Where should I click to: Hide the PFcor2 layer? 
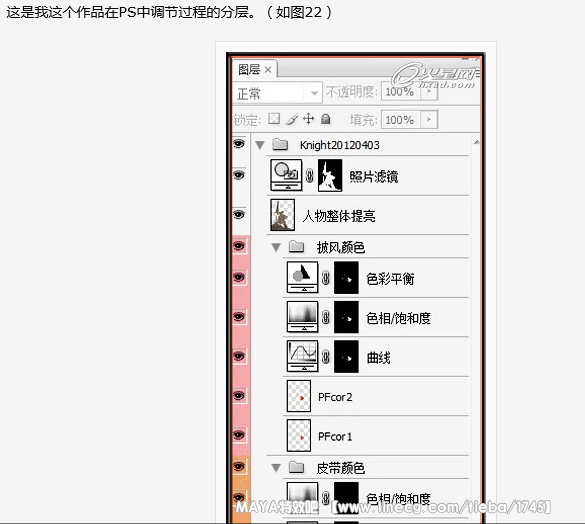tap(239, 396)
